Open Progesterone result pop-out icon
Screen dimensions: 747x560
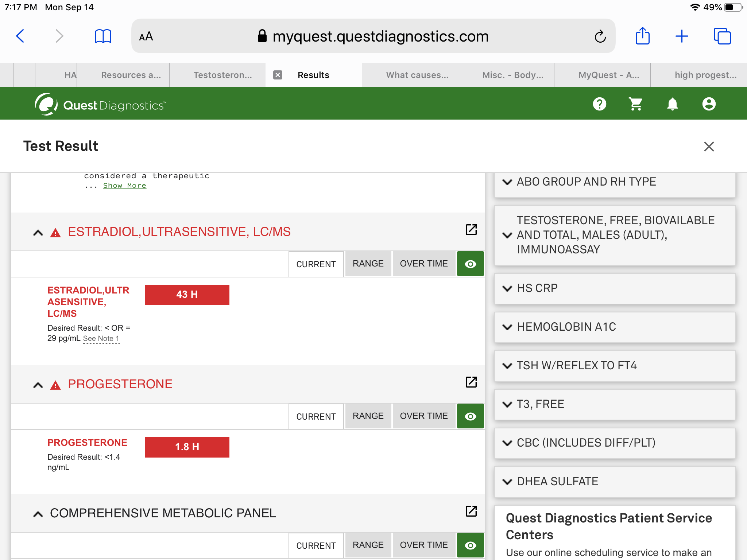coord(471,382)
